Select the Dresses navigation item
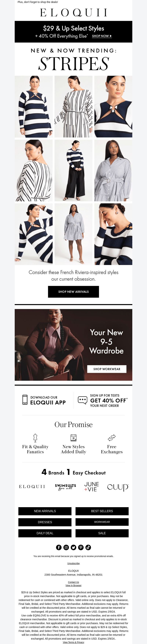Viewport: 147px width, 644px height. click(x=45, y=522)
